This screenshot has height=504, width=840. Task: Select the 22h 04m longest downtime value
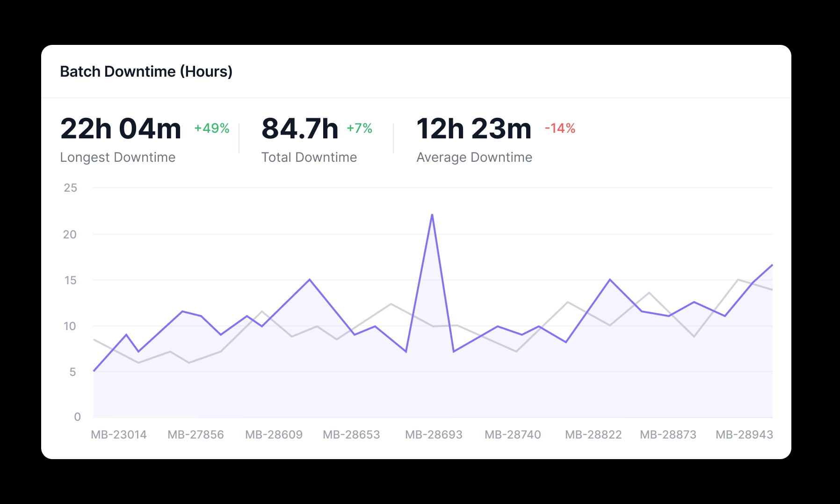click(121, 129)
